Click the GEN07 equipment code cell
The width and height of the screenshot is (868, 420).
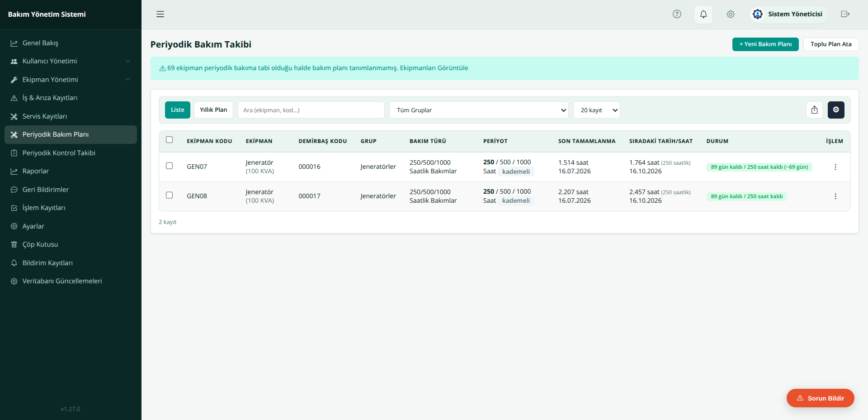[197, 167]
